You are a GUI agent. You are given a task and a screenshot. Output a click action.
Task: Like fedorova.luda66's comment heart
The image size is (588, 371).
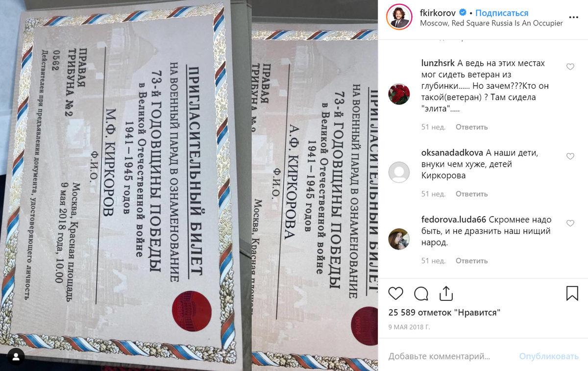tap(570, 223)
